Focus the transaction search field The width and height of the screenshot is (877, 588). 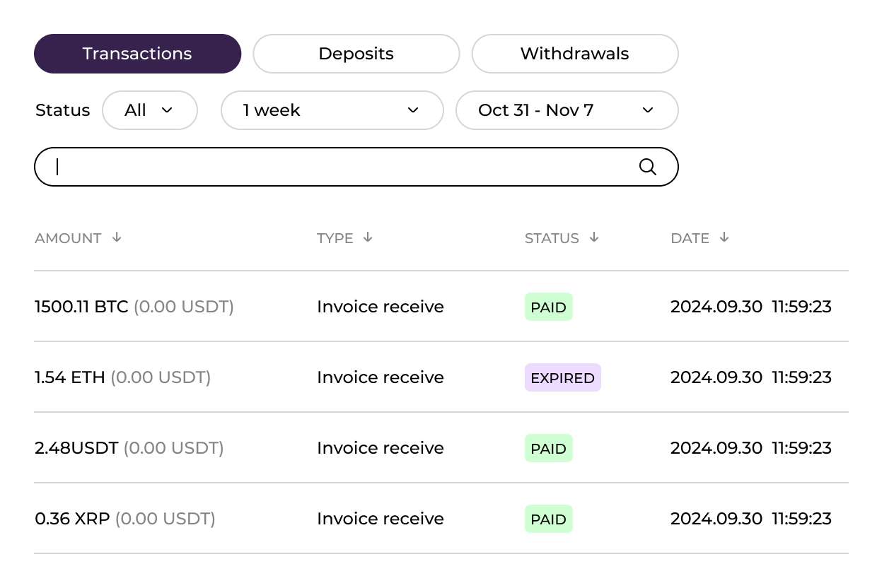339,167
